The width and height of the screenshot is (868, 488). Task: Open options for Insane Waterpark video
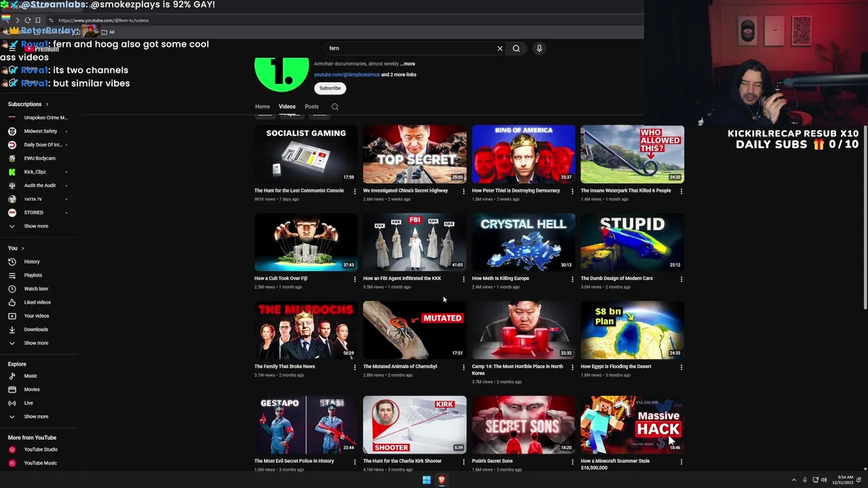[682, 192]
